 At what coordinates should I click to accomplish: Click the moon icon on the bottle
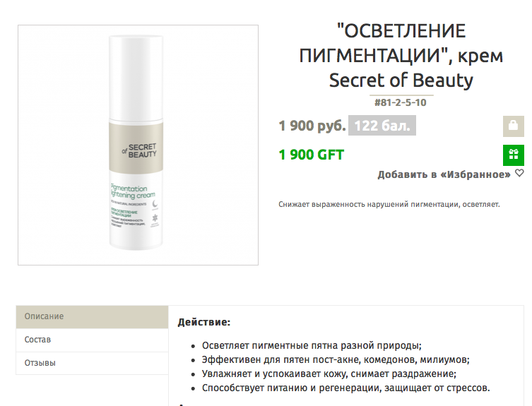(x=155, y=203)
